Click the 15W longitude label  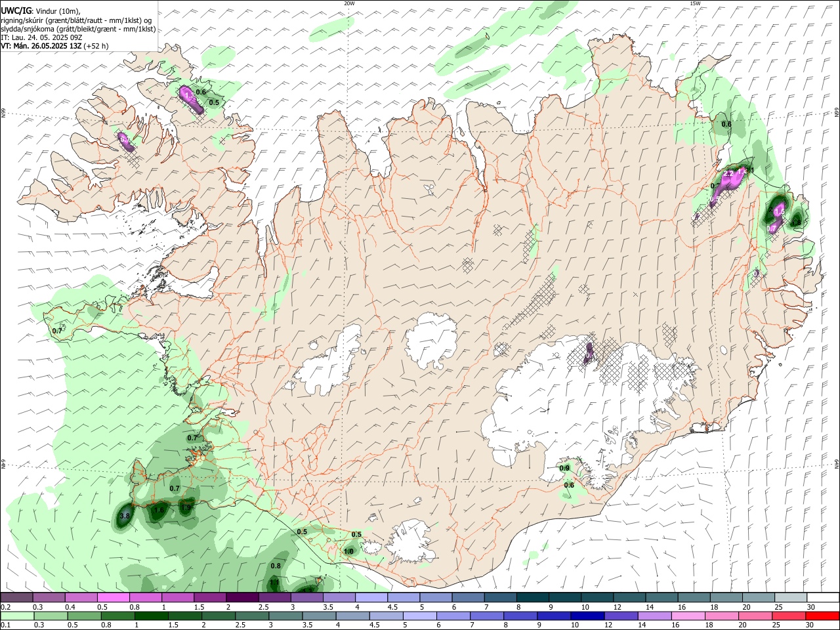[695, 3]
